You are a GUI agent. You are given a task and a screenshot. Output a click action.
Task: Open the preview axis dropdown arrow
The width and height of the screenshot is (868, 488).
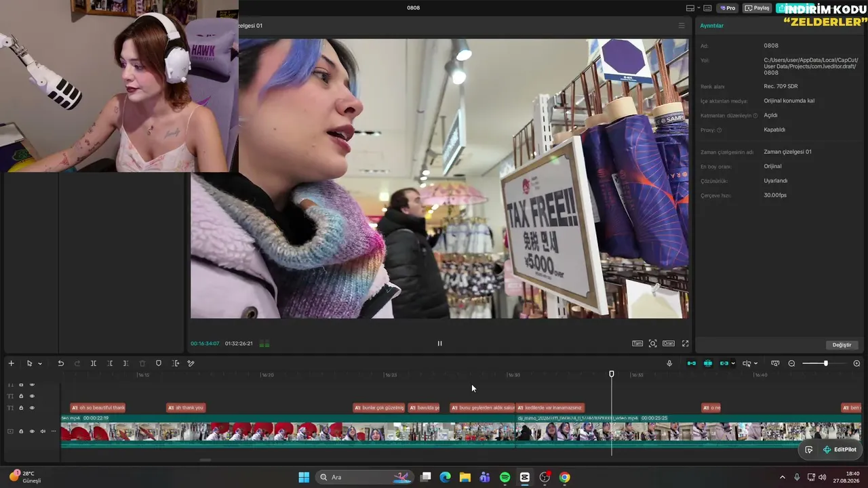pyautogui.click(x=755, y=364)
